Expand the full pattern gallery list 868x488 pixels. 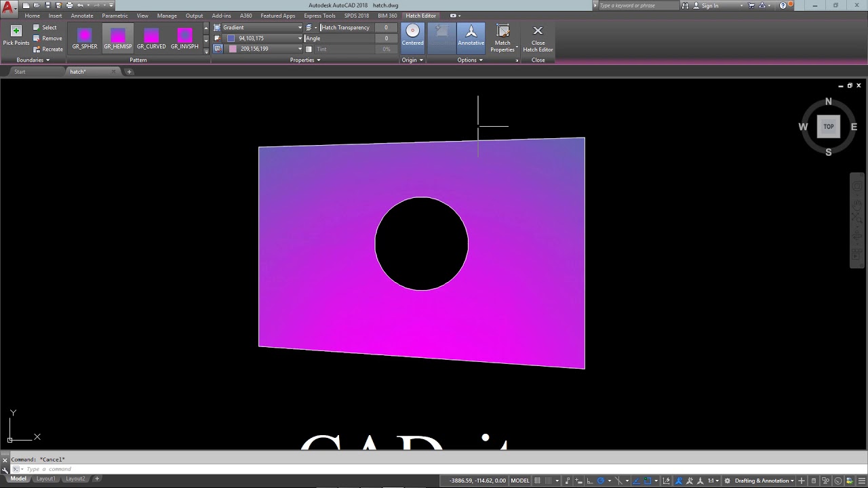coord(206,52)
